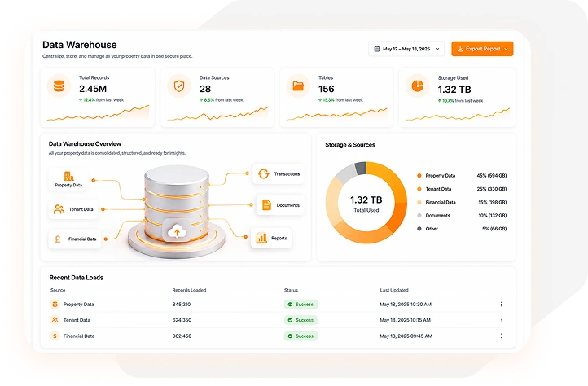
Task: Click the Tenant Data legend dot
Action: click(419, 189)
